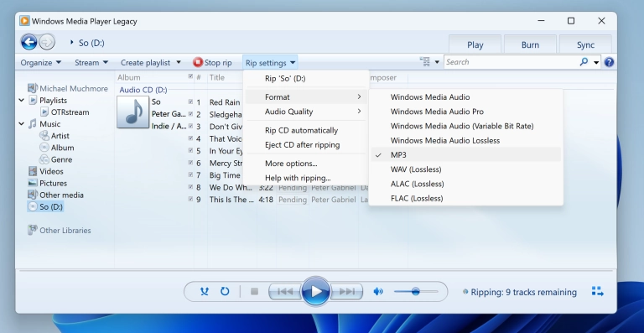Open Help with ripping... entry
This screenshot has height=333, width=644.
(x=306, y=178)
